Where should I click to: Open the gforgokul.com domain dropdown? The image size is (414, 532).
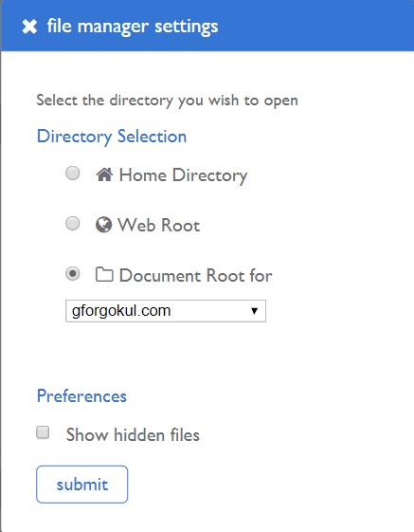click(166, 311)
